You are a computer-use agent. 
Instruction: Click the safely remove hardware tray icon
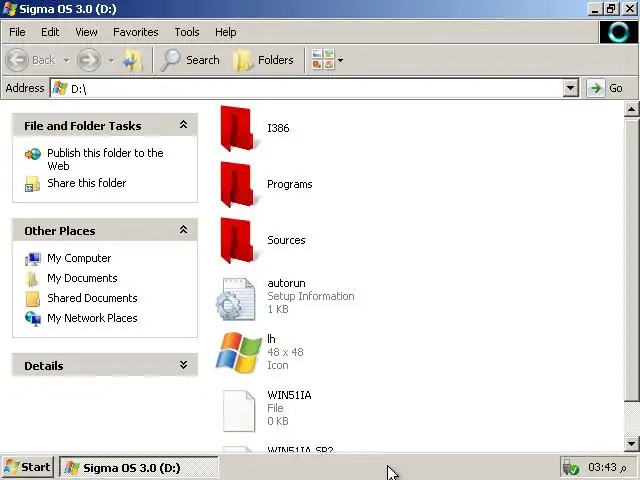pos(571,468)
